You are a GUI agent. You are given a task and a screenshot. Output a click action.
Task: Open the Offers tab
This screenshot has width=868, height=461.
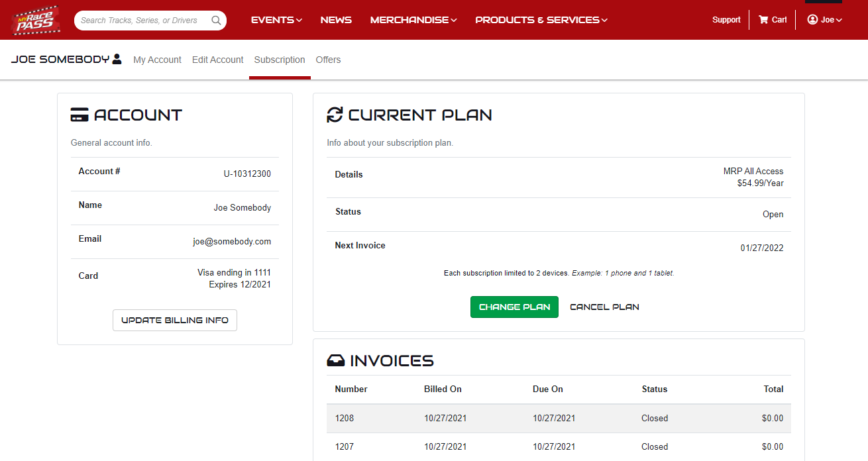pos(328,60)
